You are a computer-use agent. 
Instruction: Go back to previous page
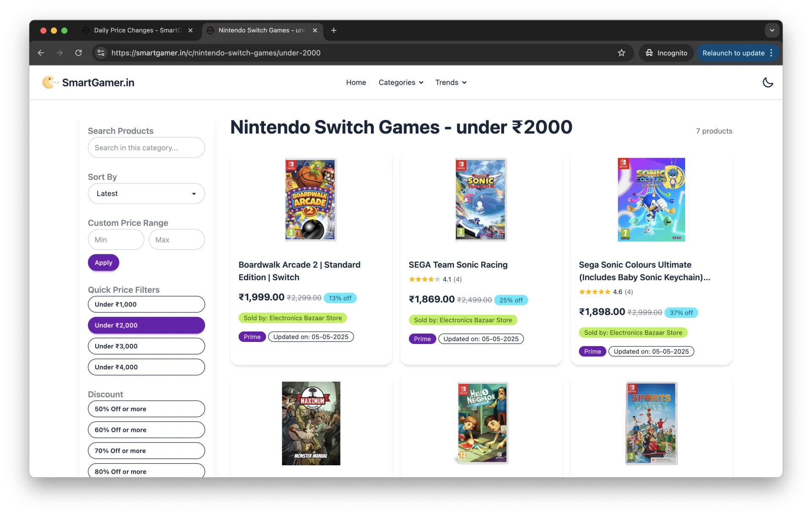click(x=41, y=53)
